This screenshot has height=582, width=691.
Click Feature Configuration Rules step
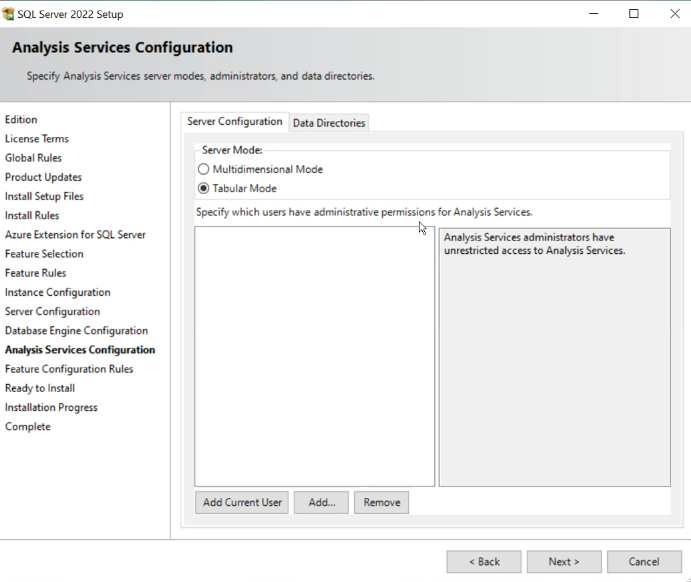[69, 369]
